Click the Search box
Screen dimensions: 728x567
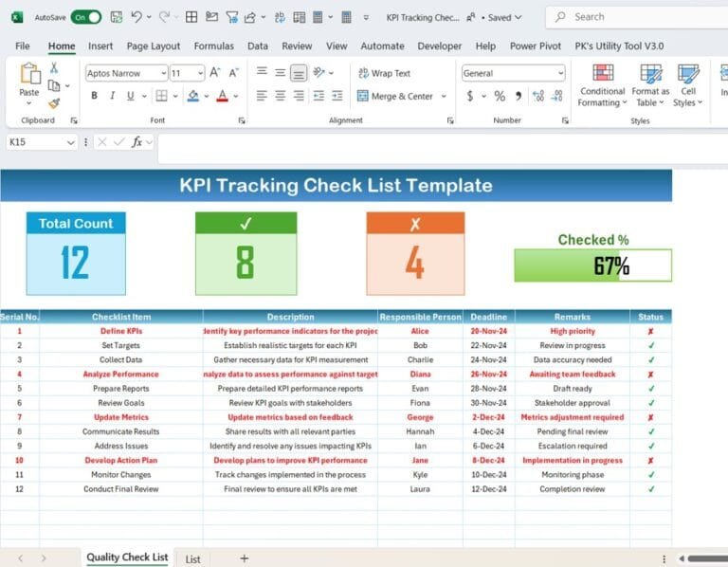pos(637,17)
